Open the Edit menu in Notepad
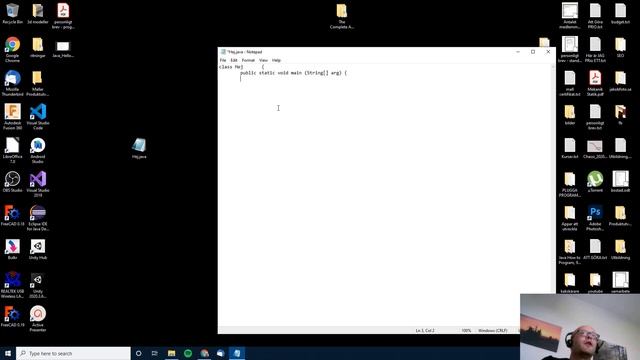 point(234,60)
